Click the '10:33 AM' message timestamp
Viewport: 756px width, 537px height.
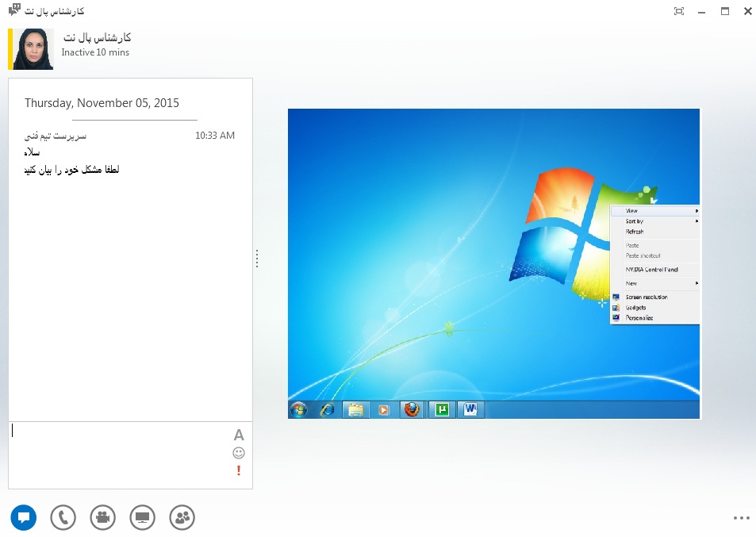(215, 136)
